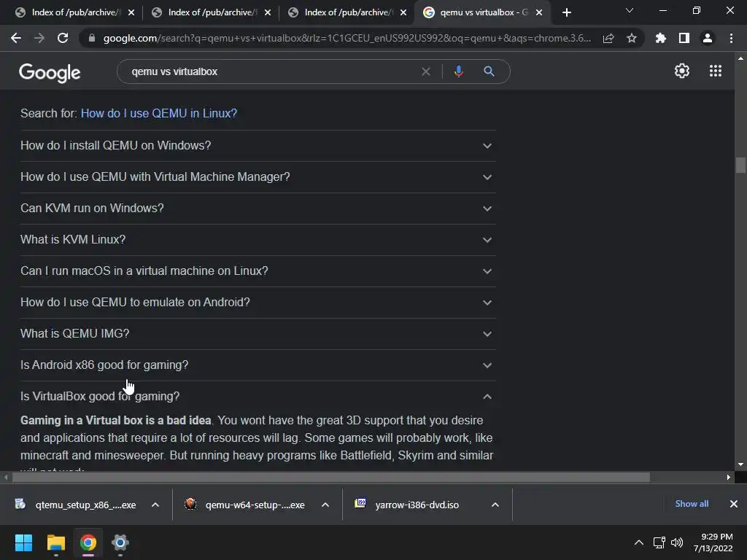Open the Google apps grid
Viewport: 747px width, 560px height.
(x=716, y=71)
